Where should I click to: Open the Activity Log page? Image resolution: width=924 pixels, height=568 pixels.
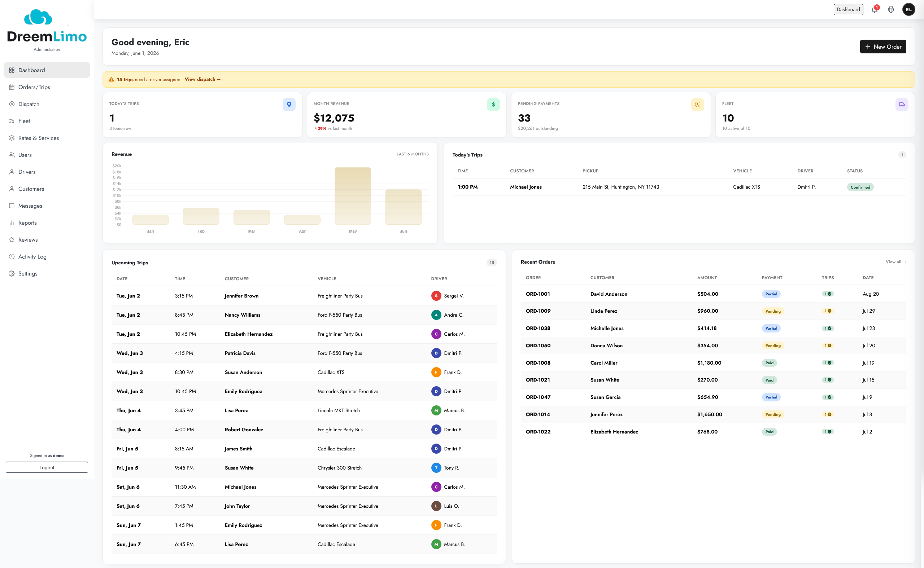pyautogui.click(x=47, y=256)
